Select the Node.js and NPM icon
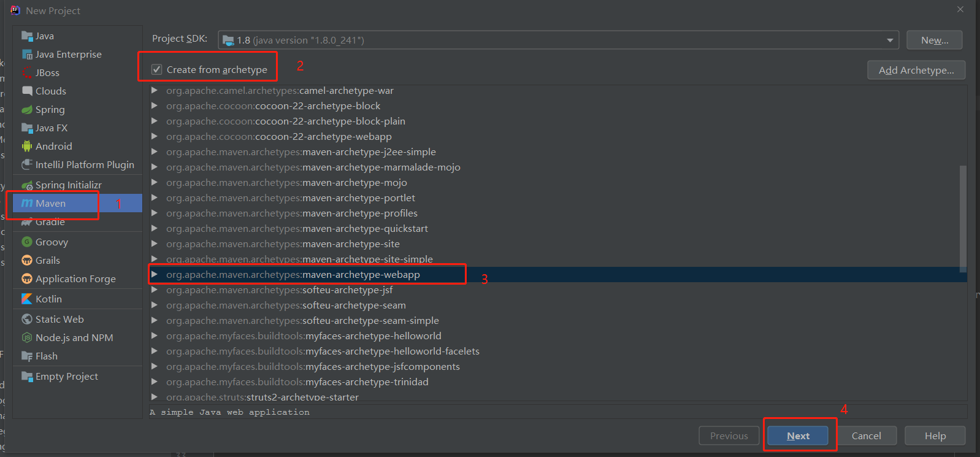 27,338
